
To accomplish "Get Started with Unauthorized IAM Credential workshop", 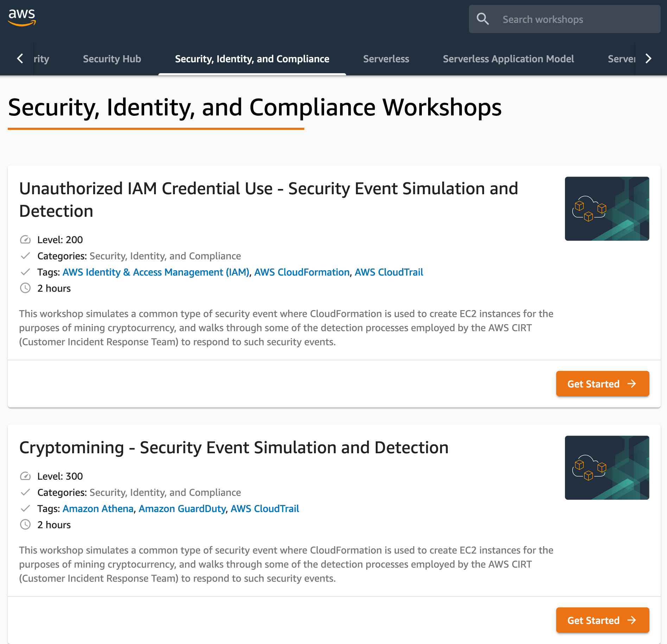I will (603, 384).
